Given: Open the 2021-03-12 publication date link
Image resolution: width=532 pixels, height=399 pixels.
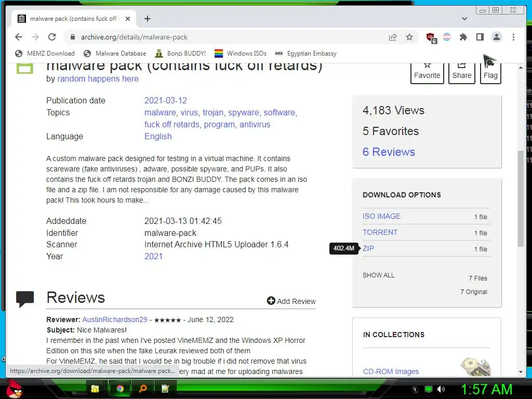Looking at the screenshot, I should point(166,100).
